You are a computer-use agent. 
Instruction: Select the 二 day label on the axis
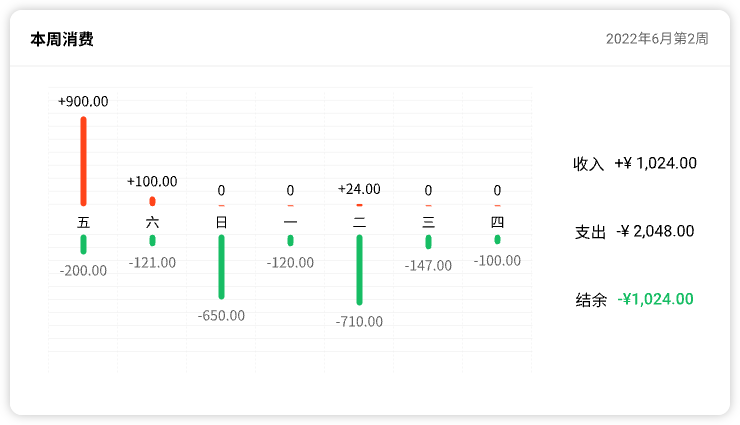click(359, 222)
